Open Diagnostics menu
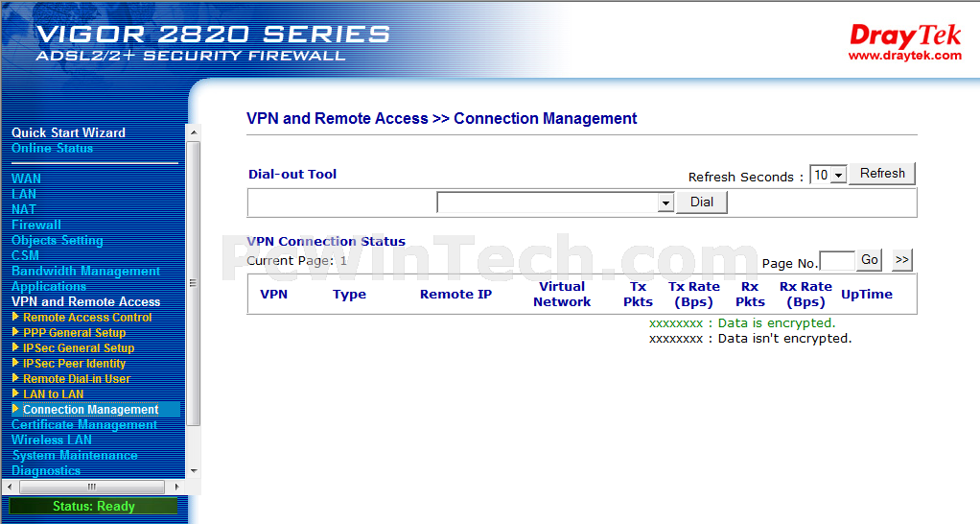This screenshot has width=980, height=524. coord(46,470)
